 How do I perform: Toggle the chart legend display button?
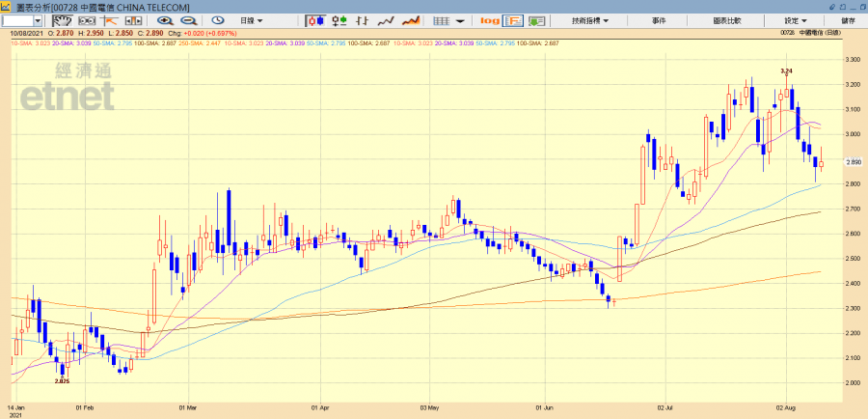[x=513, y=20]
